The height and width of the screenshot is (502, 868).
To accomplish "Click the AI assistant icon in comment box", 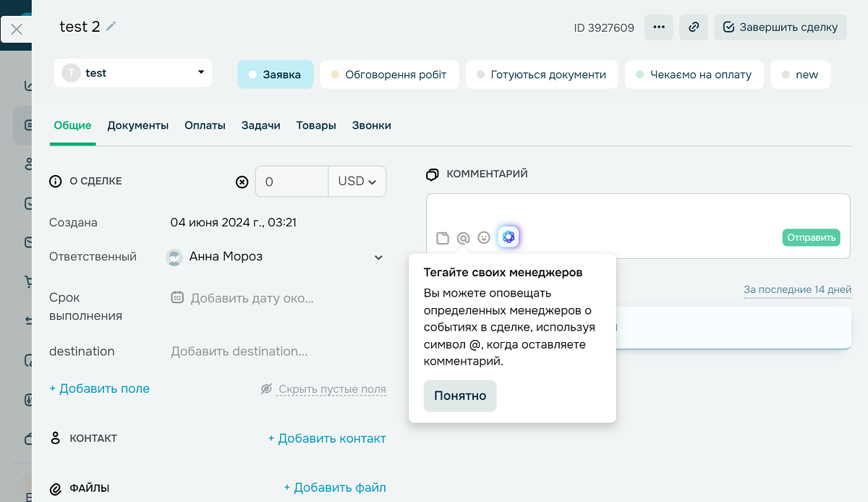I will coord(509,237).
